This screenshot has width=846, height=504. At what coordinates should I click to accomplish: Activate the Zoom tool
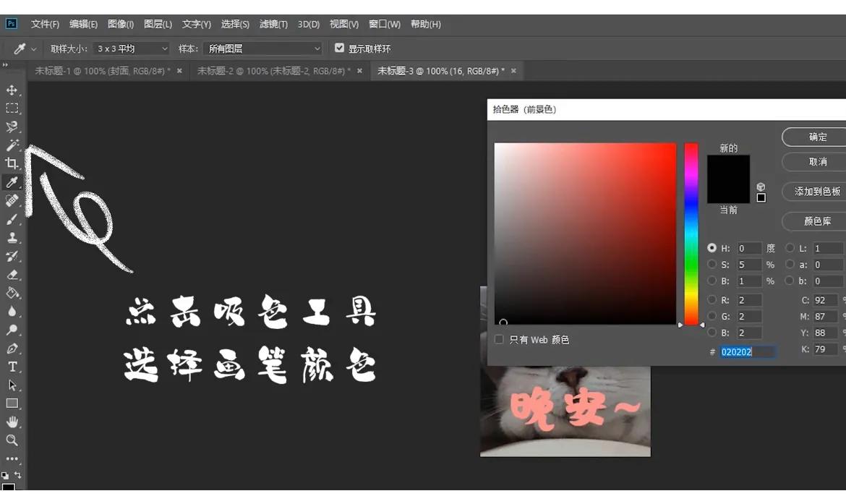[11, 440]
